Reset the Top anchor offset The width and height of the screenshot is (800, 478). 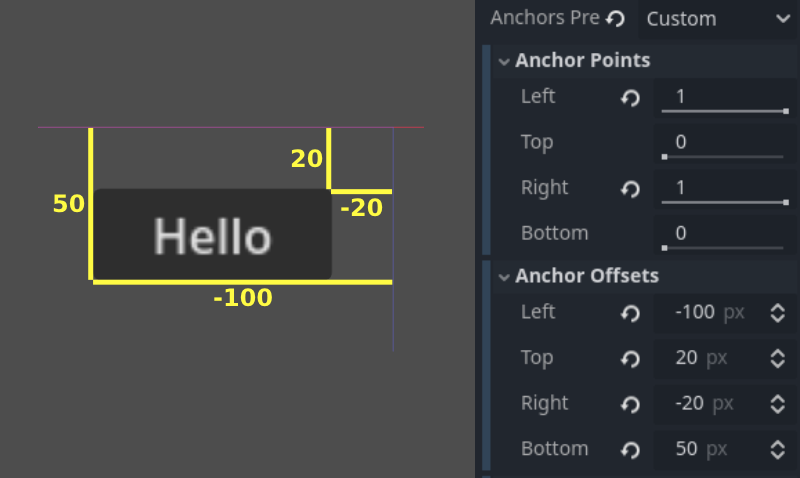point(630,358)
